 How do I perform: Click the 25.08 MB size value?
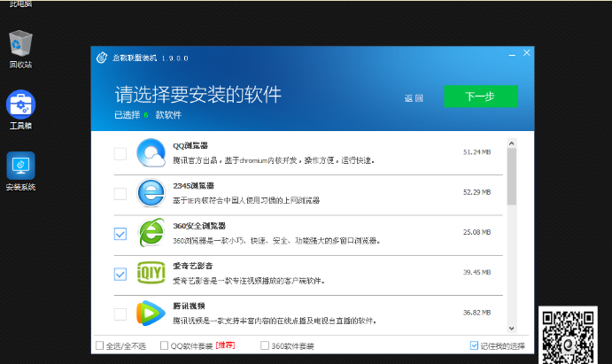click(477, 232)
